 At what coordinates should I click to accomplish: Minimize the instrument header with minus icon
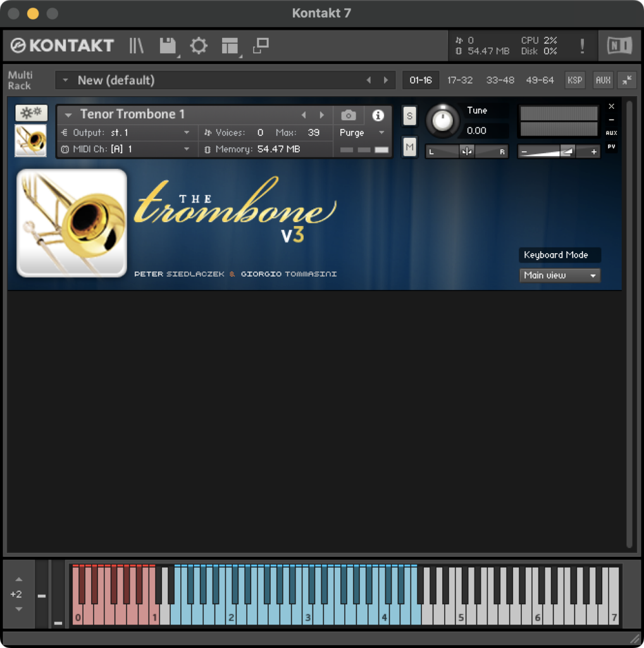point(611,120)
